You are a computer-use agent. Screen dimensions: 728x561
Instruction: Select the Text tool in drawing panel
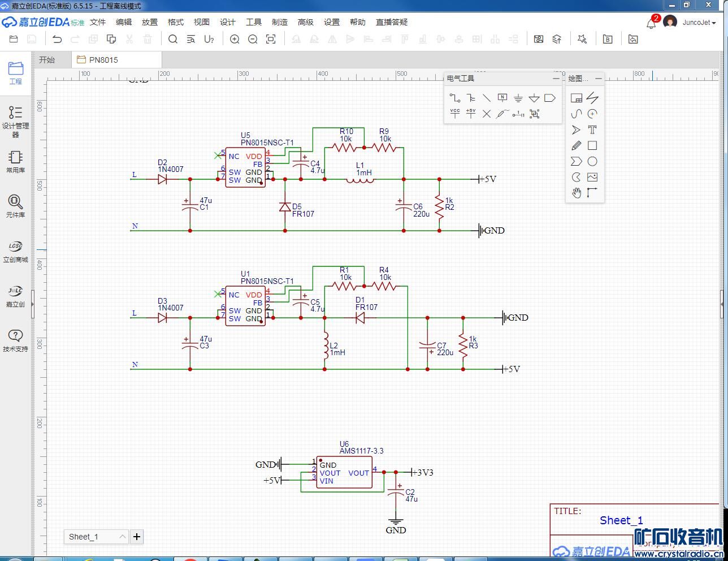(592, 130)
